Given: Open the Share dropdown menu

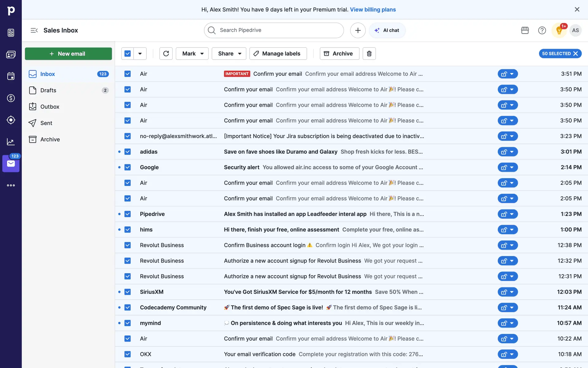Looking at the screenshot, I should (x=229, y=54).
